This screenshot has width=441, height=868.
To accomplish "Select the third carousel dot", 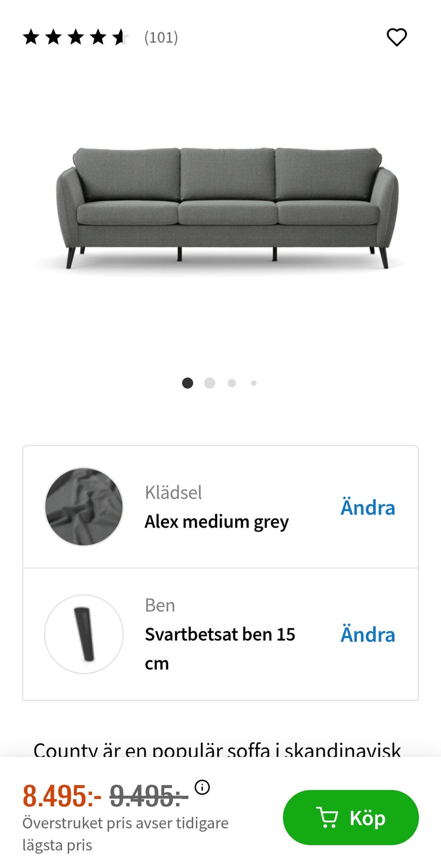I will (232, 383).
